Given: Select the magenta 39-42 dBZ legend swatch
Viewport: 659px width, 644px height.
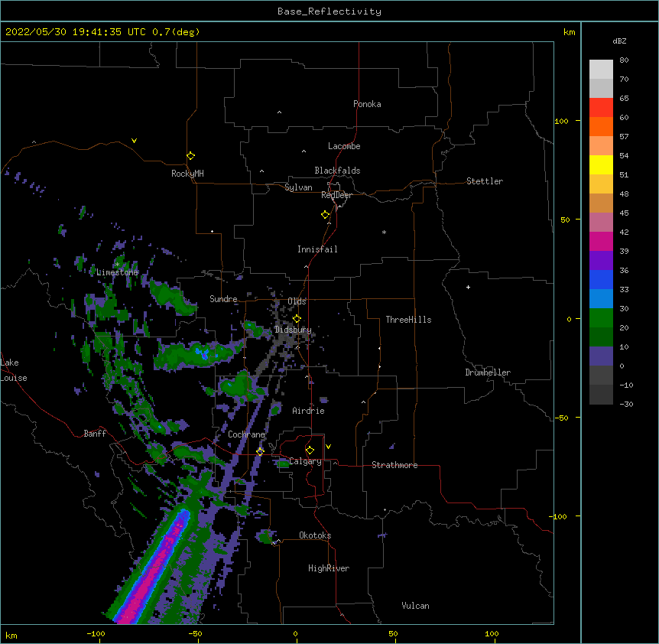Looking at the screenshot, I should (601, 241).
